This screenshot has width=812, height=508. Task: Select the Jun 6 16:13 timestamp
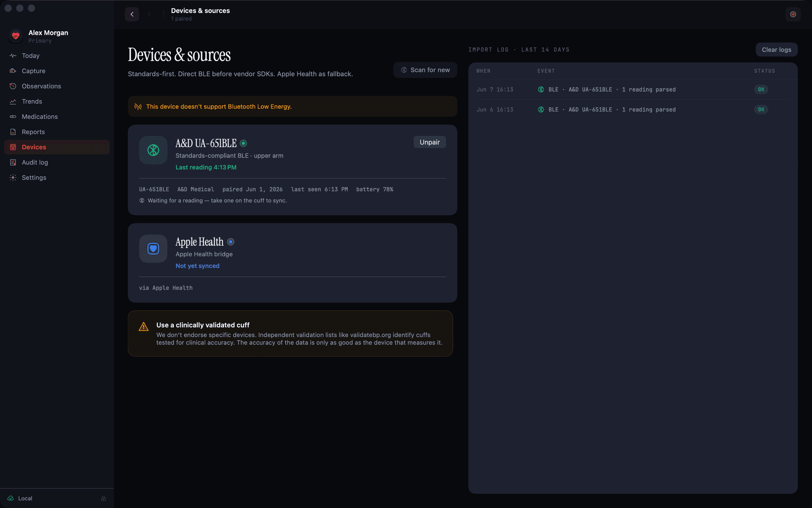tap(495, 110)
